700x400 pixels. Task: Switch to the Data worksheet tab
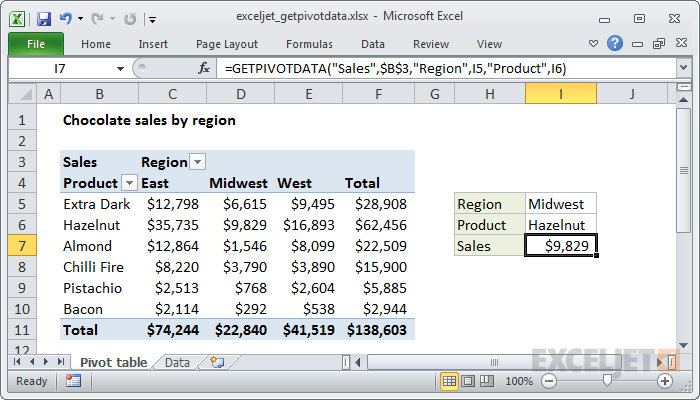(177, 362)
